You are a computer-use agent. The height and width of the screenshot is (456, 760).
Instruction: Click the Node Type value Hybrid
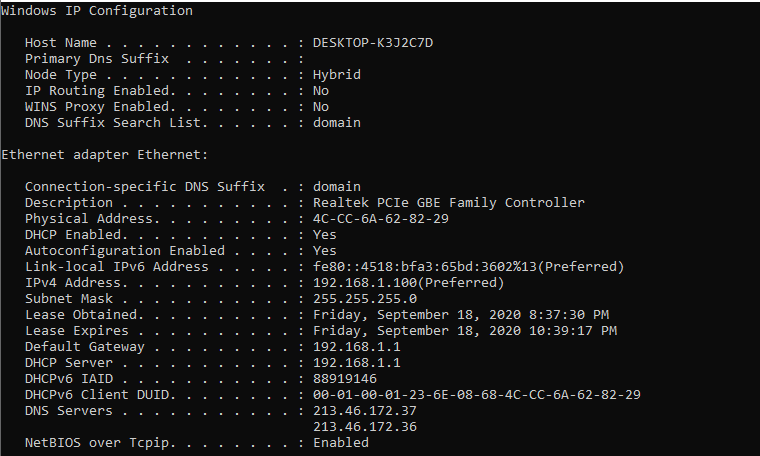pyautogui.click(x=337, y=75)
